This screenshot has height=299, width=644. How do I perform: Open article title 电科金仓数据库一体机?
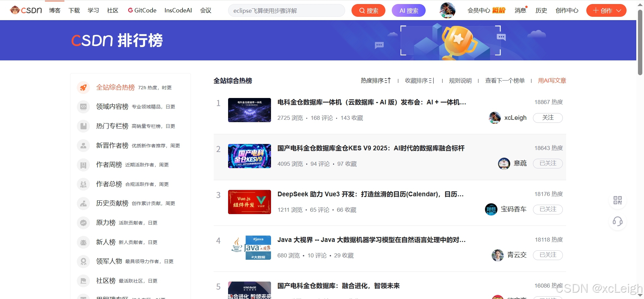coord(372,102)
